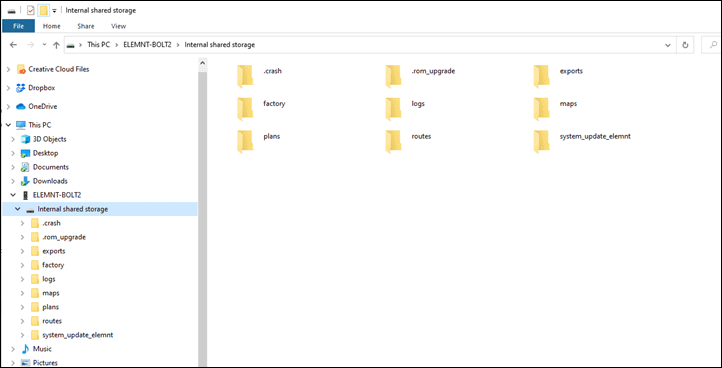Expand the .crash tree node

click(x=22, y=223)
